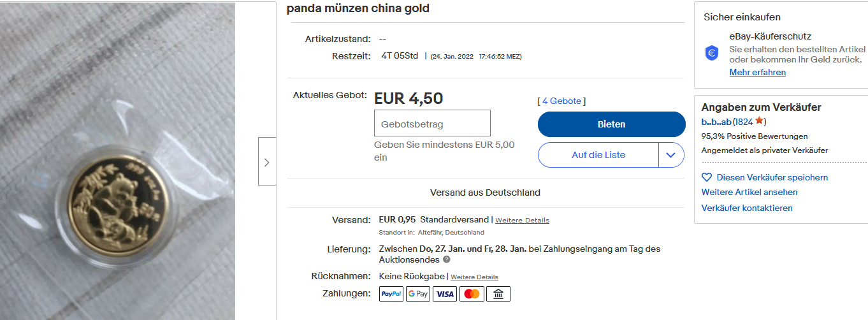Click the seller's red feedback star
Screen dimensions: 868x320
[x=759, y=121]
